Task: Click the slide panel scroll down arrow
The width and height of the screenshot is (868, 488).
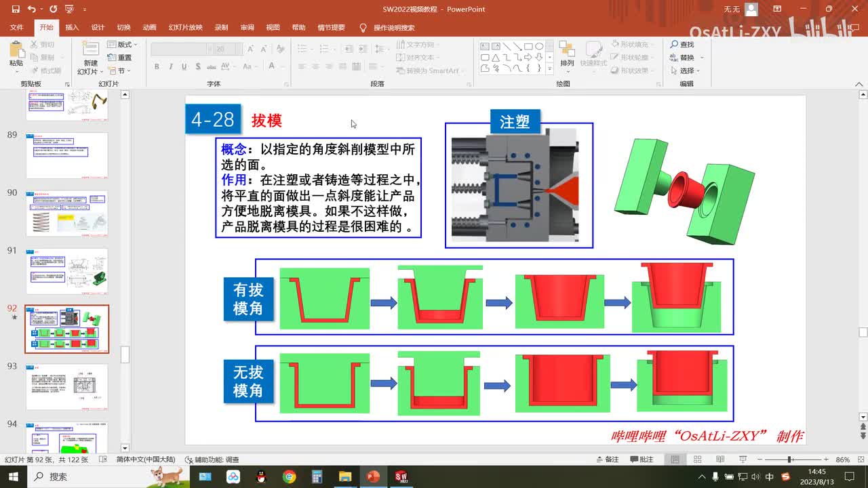Action: coord(125,448)
